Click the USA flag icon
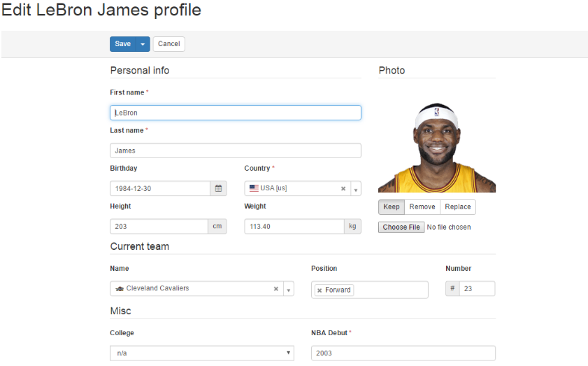Screen dimensions: 588x366 pos(254,188)
